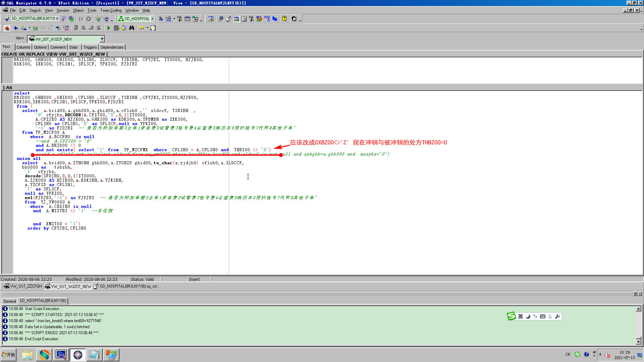
Task: Select the General output tab
Action: tap(9, 301)
